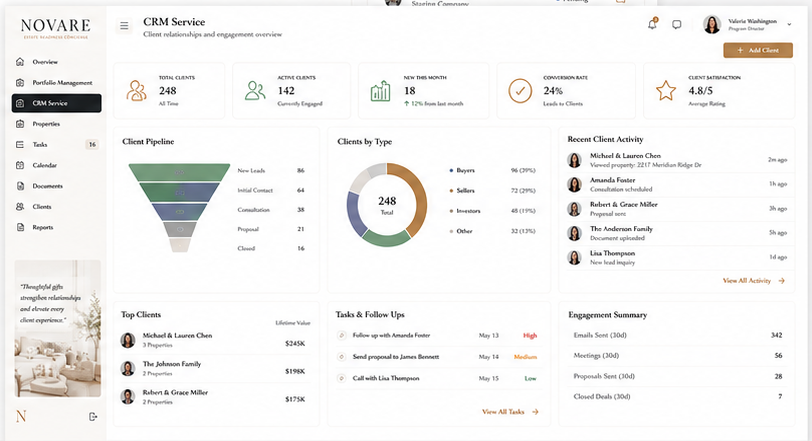812x441 pixels.
Task: Click the Active Clients icon
Action: coord(255,91)
